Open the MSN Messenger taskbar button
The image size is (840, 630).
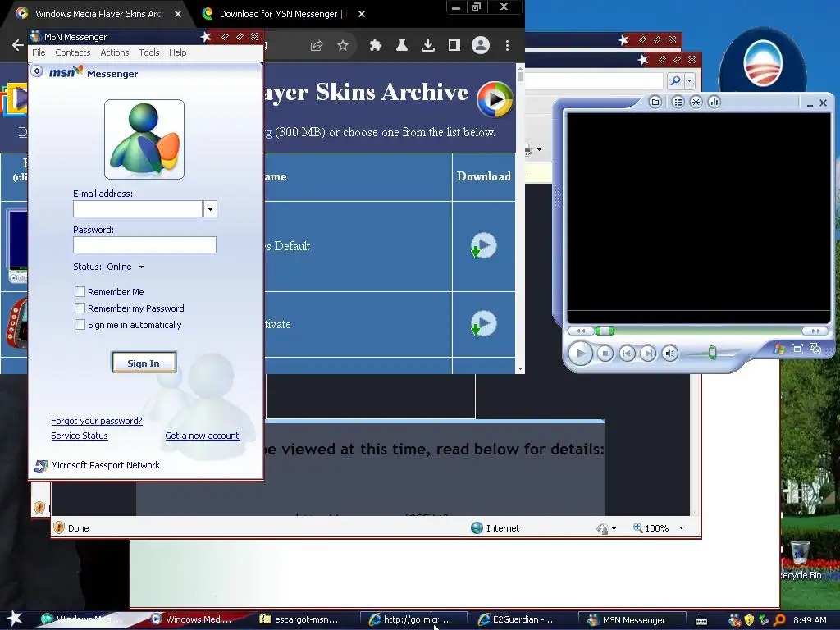(632, 620)
